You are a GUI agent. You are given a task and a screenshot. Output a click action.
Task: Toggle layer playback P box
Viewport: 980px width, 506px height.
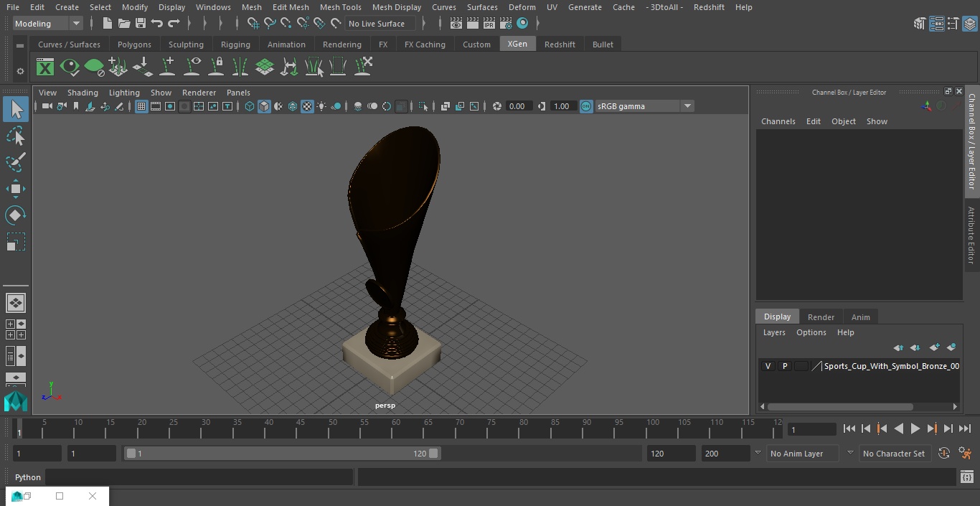point(785,366)
